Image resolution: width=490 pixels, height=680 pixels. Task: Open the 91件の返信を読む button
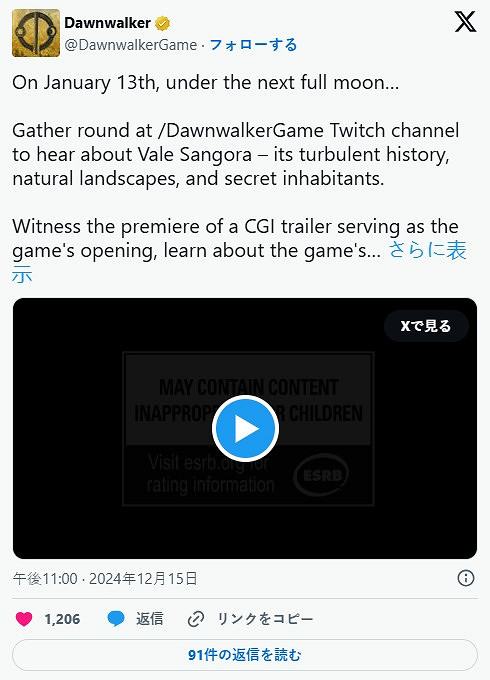(245, 655)
